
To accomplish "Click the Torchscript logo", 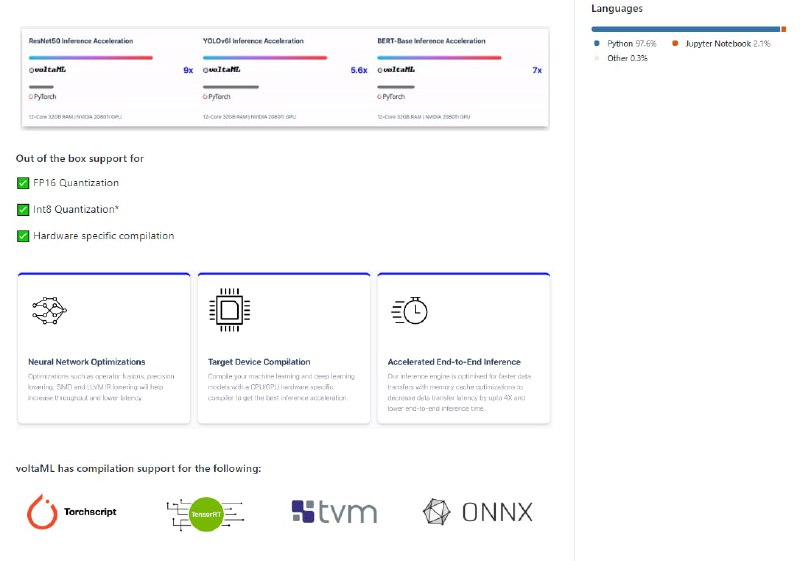I will [72, 511].
